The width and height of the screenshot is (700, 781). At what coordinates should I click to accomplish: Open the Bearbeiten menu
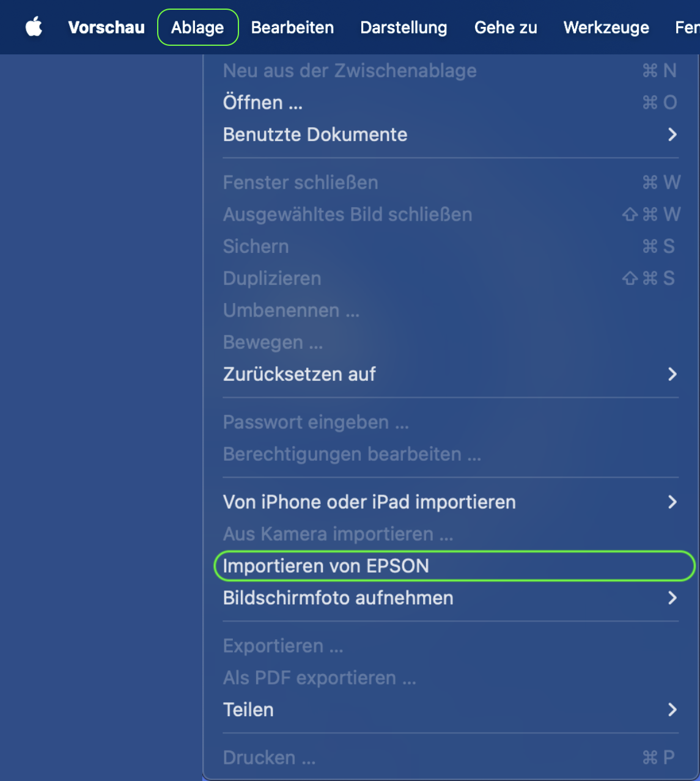point(292,28)
